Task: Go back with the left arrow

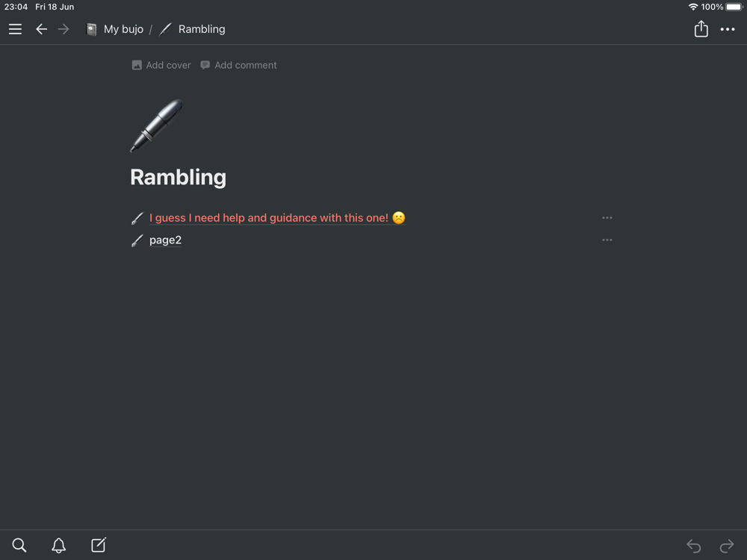Action: click(41, 29)
